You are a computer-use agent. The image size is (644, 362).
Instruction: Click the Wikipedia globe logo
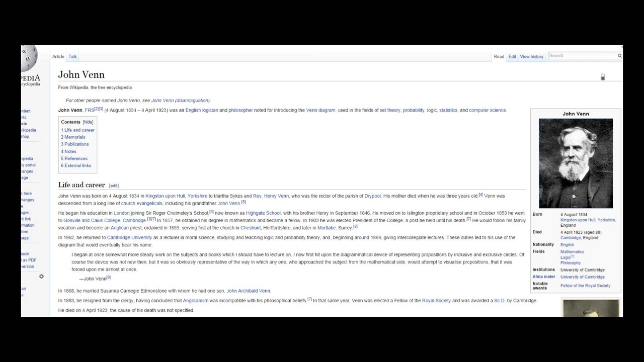pos(29,58)
